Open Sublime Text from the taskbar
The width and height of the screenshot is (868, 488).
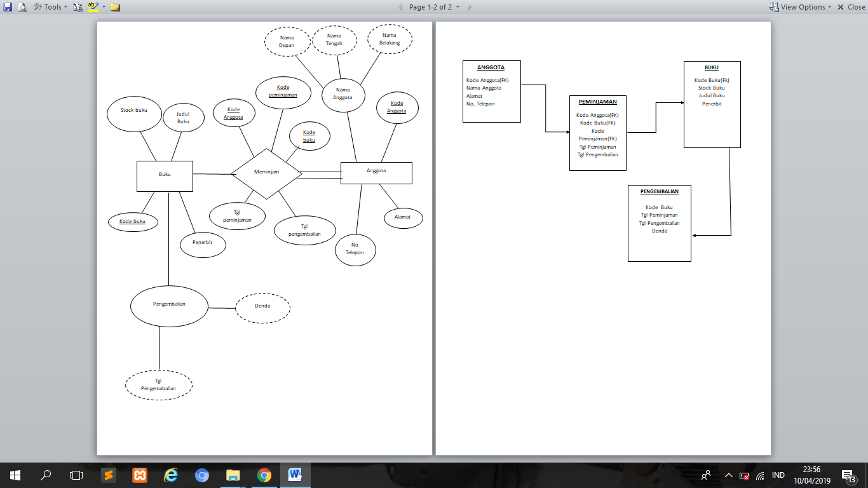109,475
